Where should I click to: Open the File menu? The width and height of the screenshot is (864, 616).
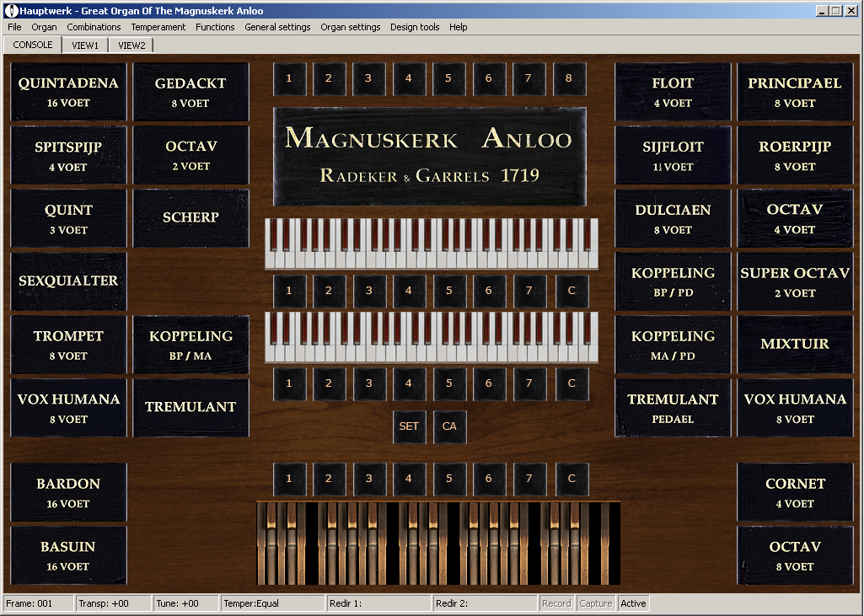pyautogui.click(x=15, y=27)
